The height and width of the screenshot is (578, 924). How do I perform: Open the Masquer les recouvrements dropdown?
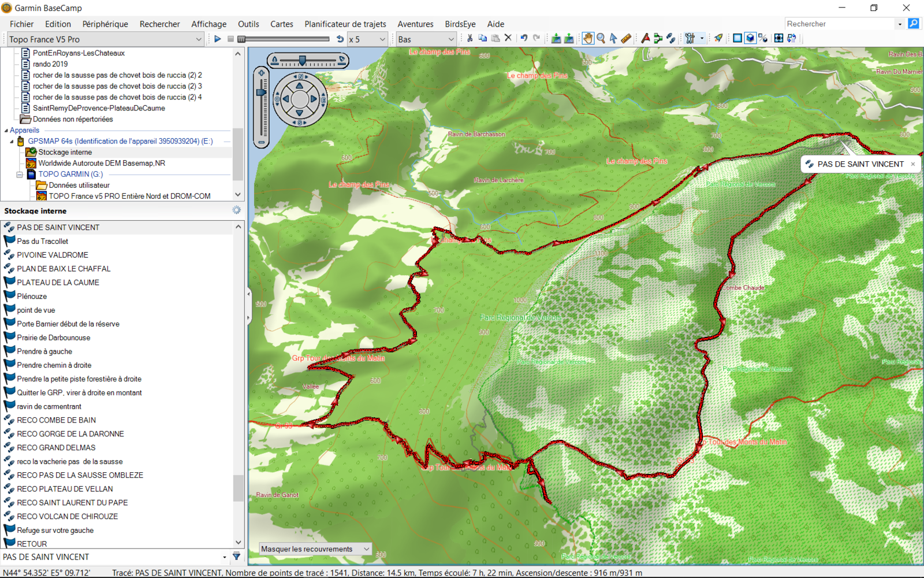(315, 549)
